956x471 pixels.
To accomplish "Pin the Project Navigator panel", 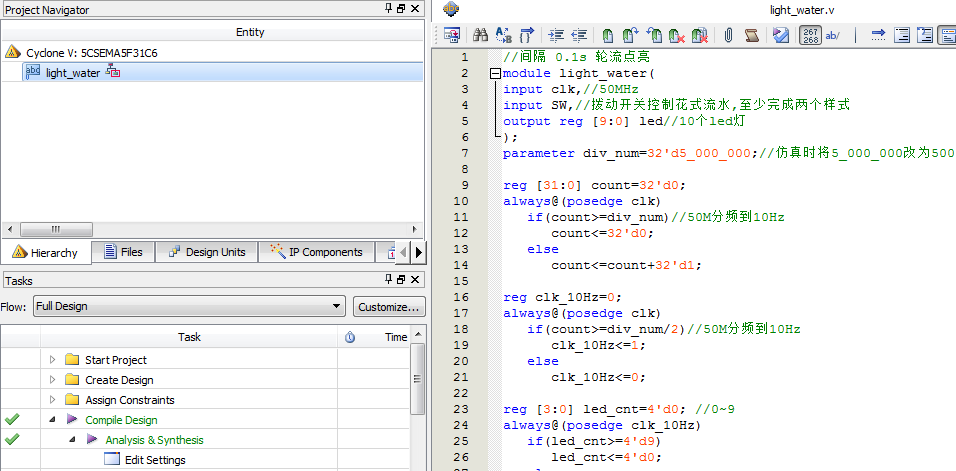I will point(388,9).
